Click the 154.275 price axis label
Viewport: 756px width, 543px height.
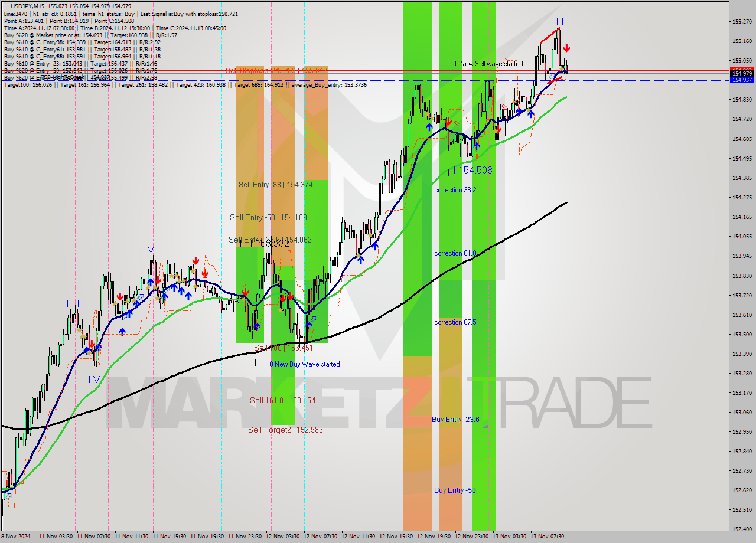click(742, 197)
